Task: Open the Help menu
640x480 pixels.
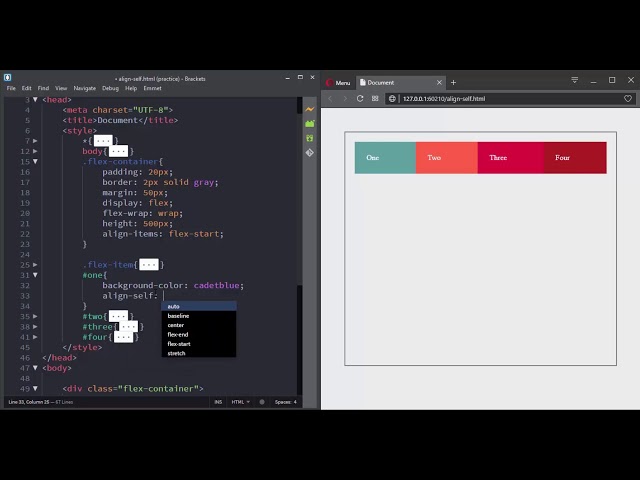Action: pyautogui.click(x=131, y=88)
